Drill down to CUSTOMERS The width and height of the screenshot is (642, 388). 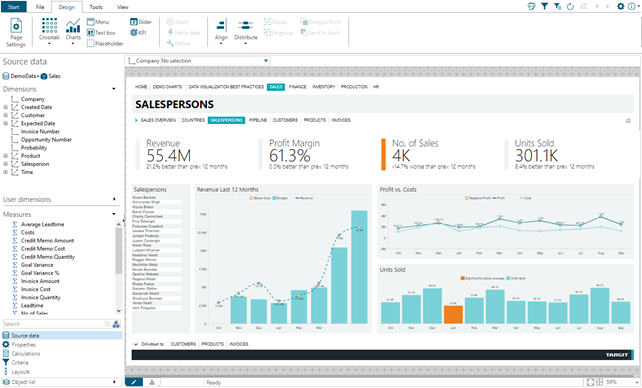click(183, 344)
